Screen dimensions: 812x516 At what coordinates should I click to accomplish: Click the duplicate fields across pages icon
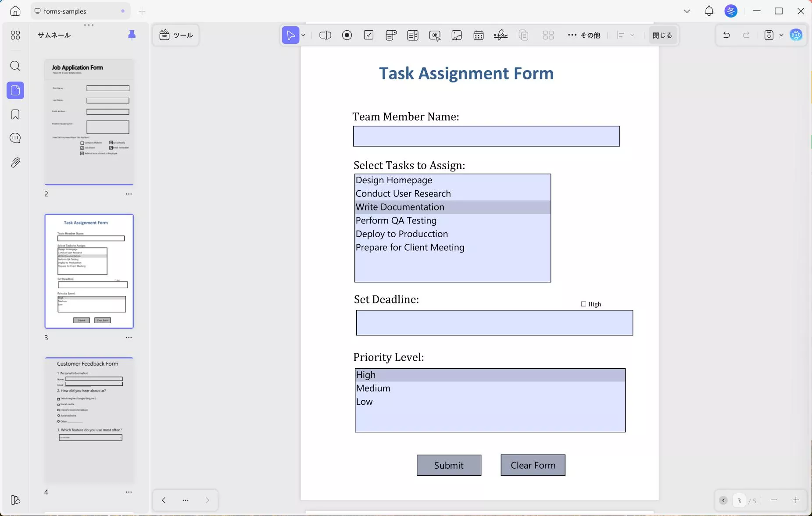[523, 35]
